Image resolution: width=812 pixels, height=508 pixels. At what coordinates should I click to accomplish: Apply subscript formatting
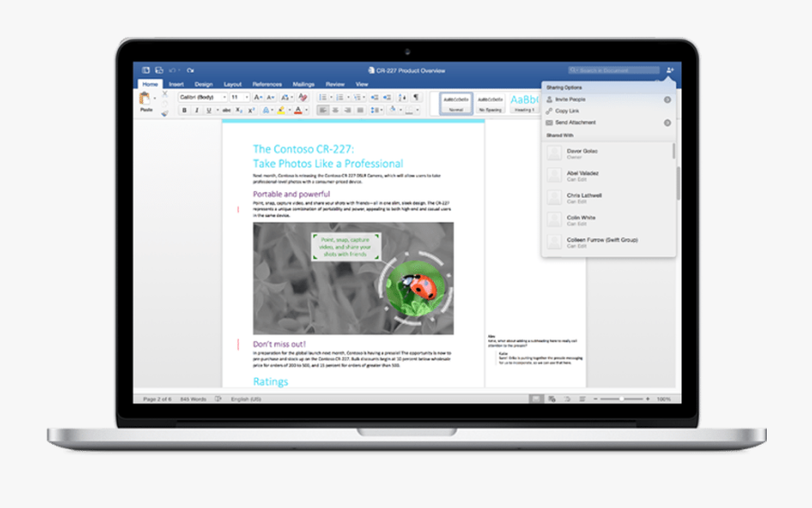pos(239,110)
